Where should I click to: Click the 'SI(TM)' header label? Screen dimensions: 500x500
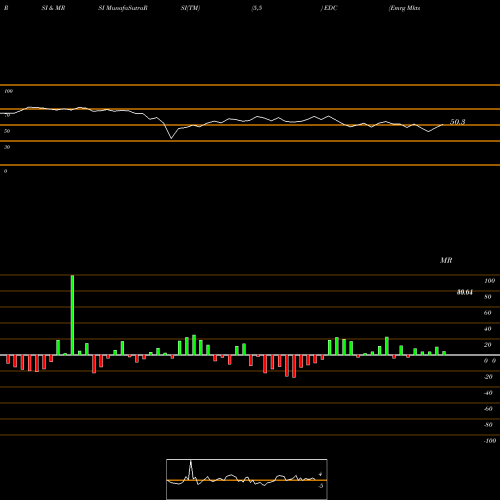point(190,8)
